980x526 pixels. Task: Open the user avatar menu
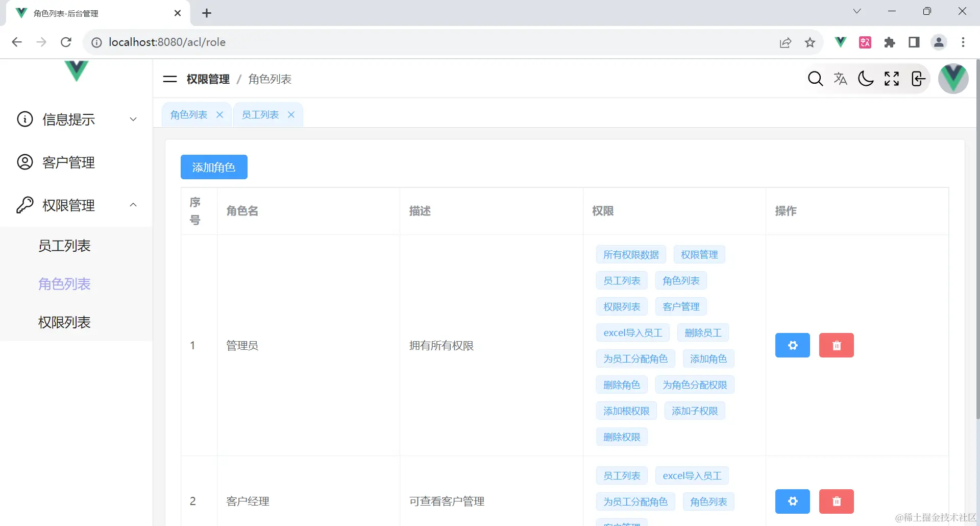point(953,79)
